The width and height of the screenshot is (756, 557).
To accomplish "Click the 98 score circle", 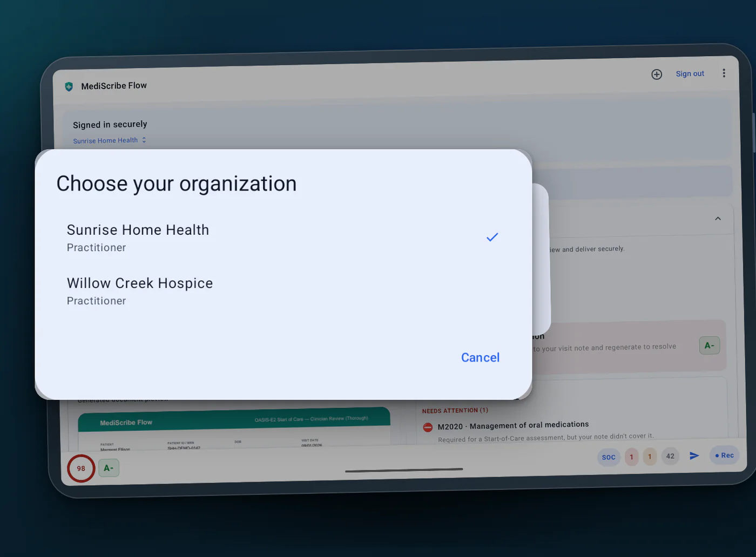I will pos(81,468).
